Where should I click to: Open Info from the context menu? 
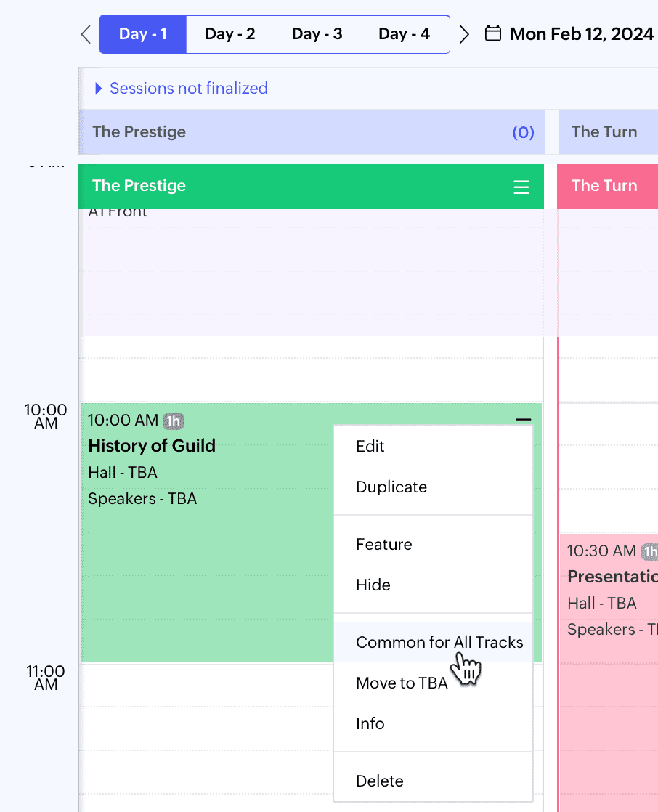[370, 724]
